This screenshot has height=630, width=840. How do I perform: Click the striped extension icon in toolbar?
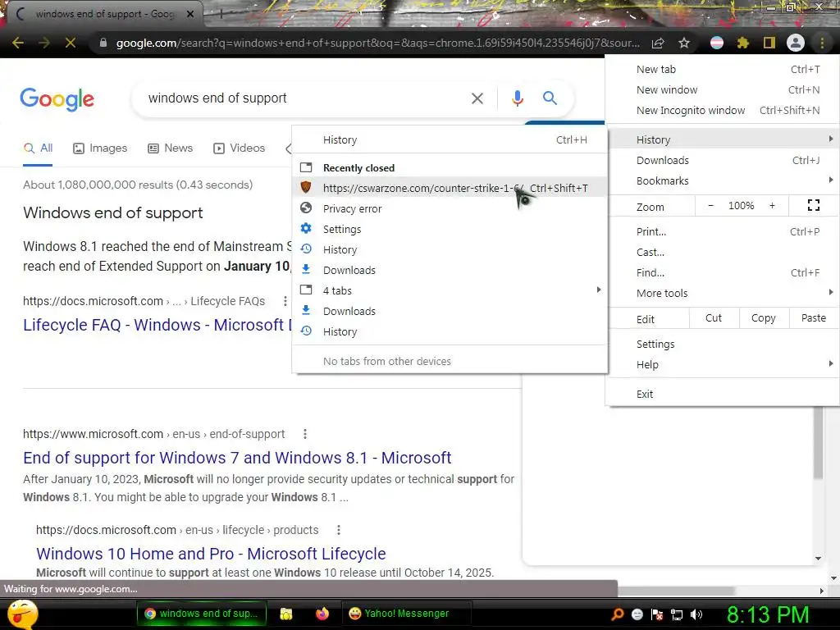pos(717,43)
